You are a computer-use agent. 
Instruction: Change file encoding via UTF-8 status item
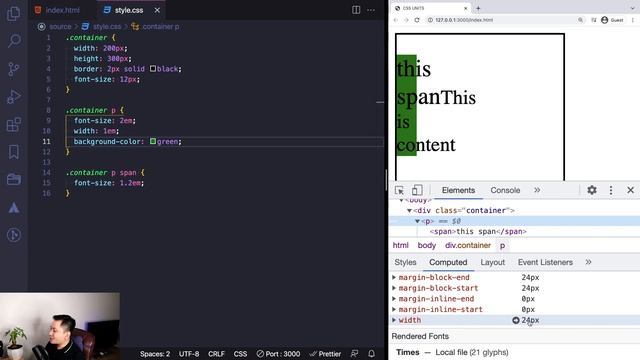pyautogui.click(x=189, y=354)
